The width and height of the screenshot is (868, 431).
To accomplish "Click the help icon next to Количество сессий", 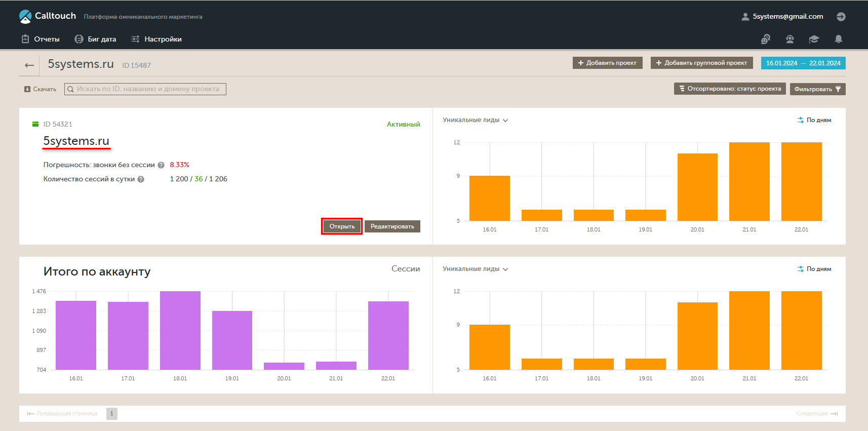I will 141,179.
